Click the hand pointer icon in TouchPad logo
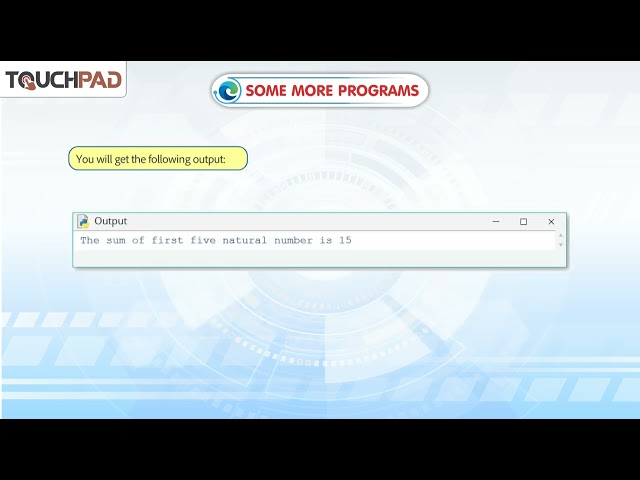 [30, 82]
